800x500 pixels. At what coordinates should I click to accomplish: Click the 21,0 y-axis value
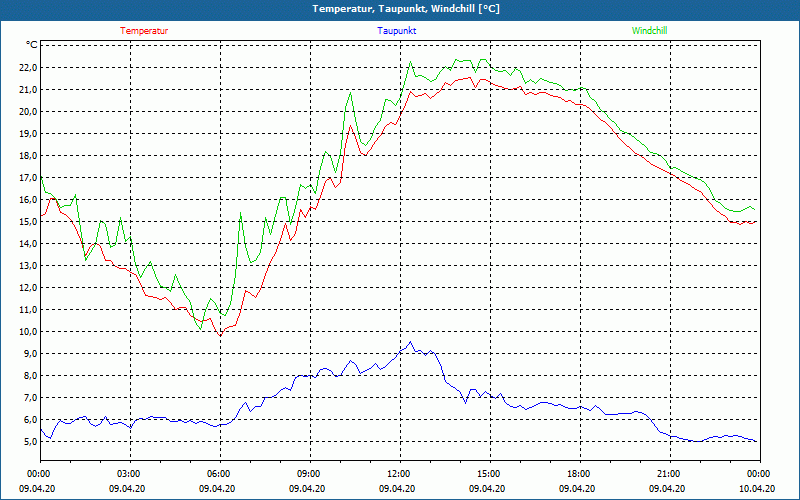click(x=29, y=90)
